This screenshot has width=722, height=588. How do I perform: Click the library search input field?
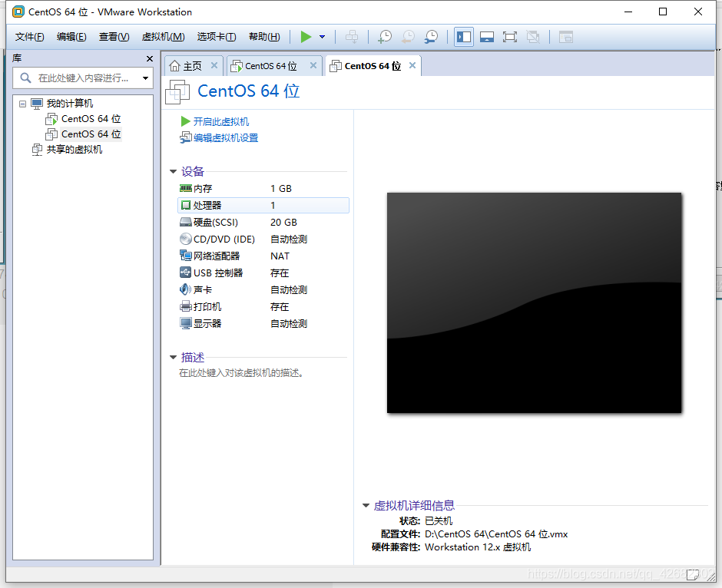click(83, 78)
